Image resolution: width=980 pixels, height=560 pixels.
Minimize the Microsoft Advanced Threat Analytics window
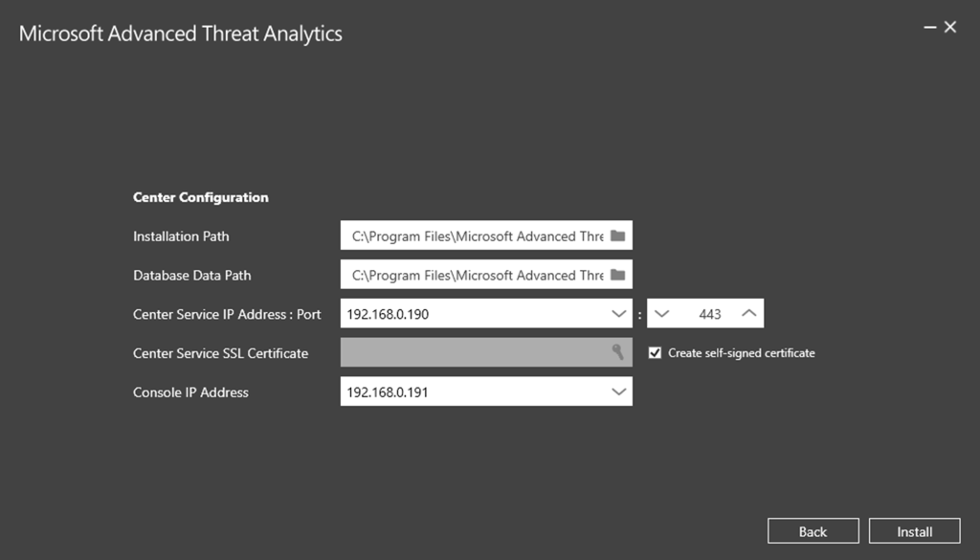tap(932, 27)
